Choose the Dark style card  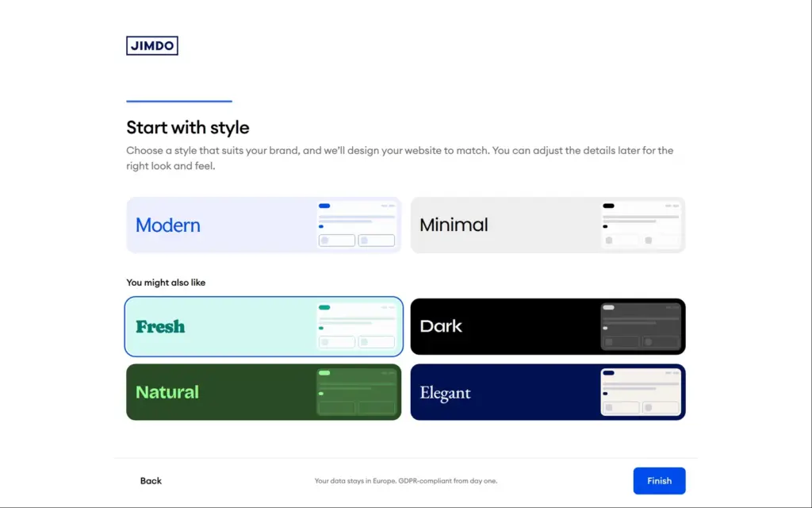pos(548,326)
